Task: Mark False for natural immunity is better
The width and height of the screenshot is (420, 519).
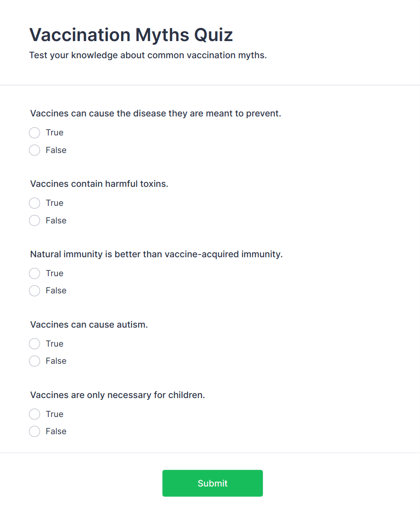Action: [34, 291]
